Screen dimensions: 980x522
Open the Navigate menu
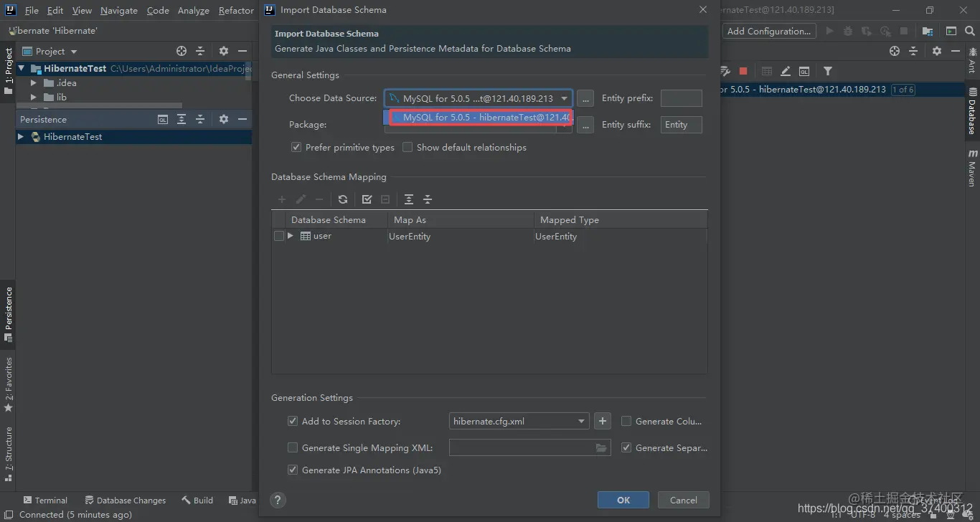[119, 10]
